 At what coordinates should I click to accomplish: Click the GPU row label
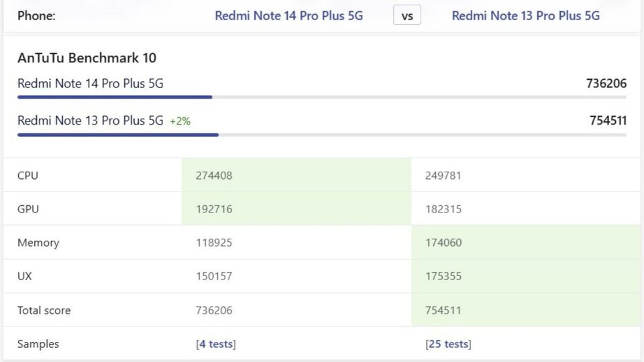(28, 209)
